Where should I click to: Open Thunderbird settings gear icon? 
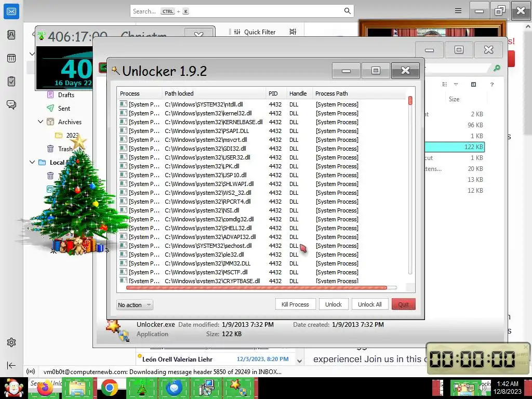click(11, 342)
